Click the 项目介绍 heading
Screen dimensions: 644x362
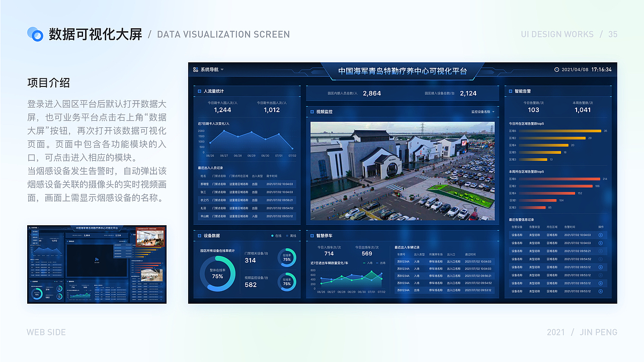click(x=48, y=83)
